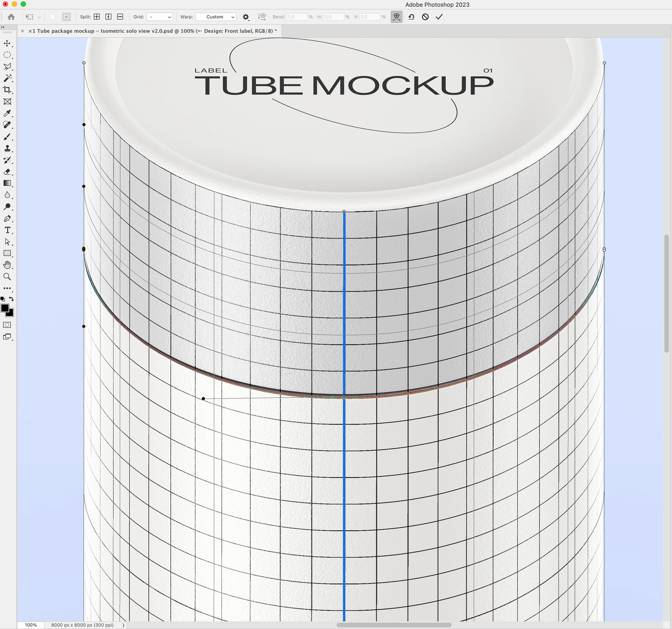Image resolution: width=672 pixels, height=629 pixels.
Task: Click the Crop tool
Action: coord(7,90)
